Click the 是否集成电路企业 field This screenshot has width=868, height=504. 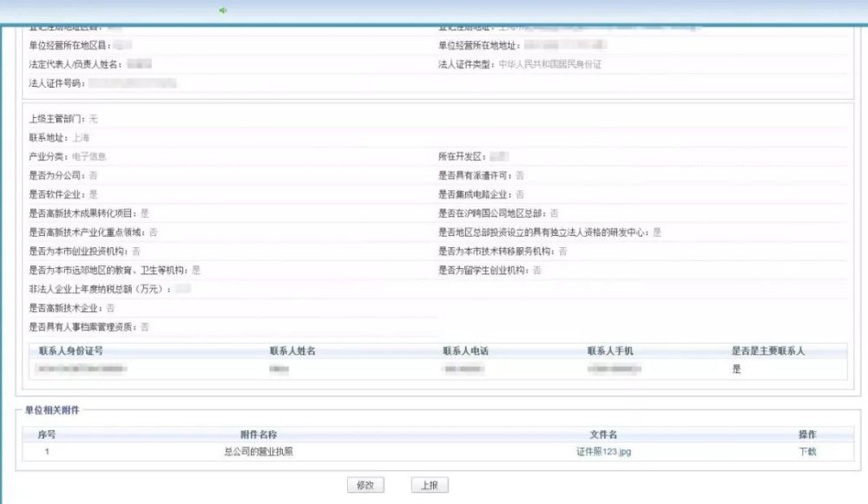pyautogui.click(x=481, y=194)
